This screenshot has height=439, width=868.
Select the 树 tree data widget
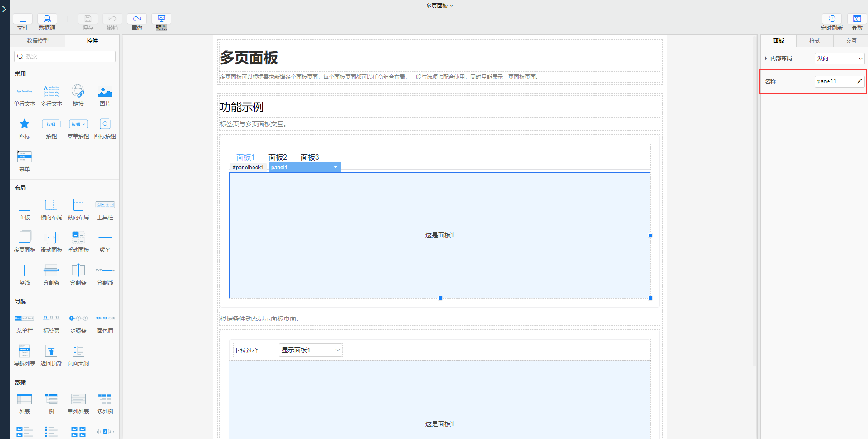(51, 402)
